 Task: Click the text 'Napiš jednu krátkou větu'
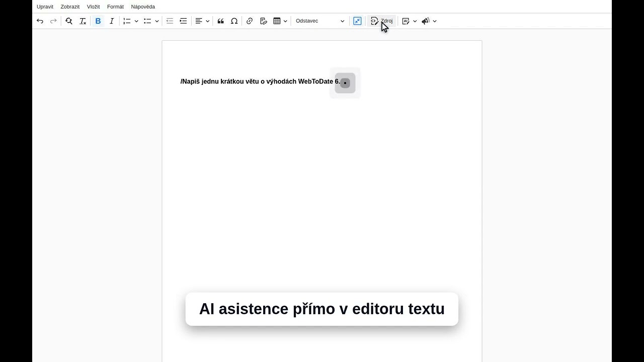(x=219, y=81)
